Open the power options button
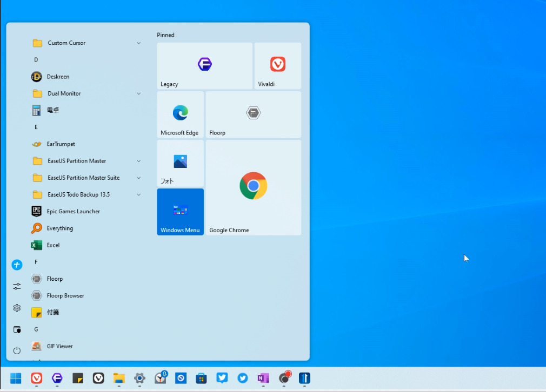The image size is (546, 392). click(17, 350)
